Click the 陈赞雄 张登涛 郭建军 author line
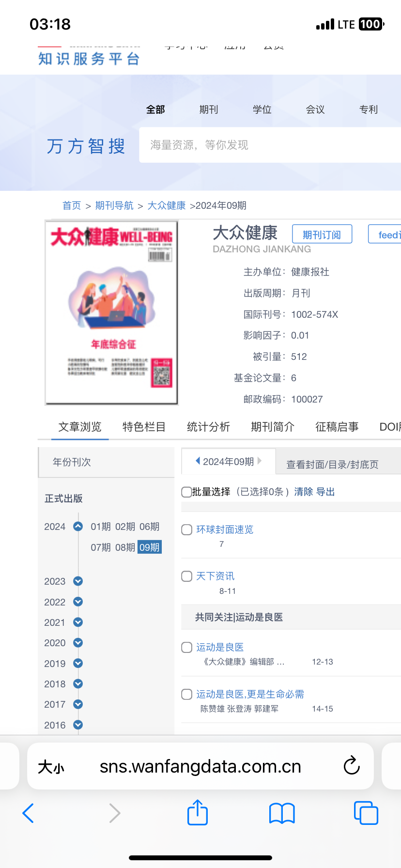Screen dimensions: 401x868 click(239, 709)
